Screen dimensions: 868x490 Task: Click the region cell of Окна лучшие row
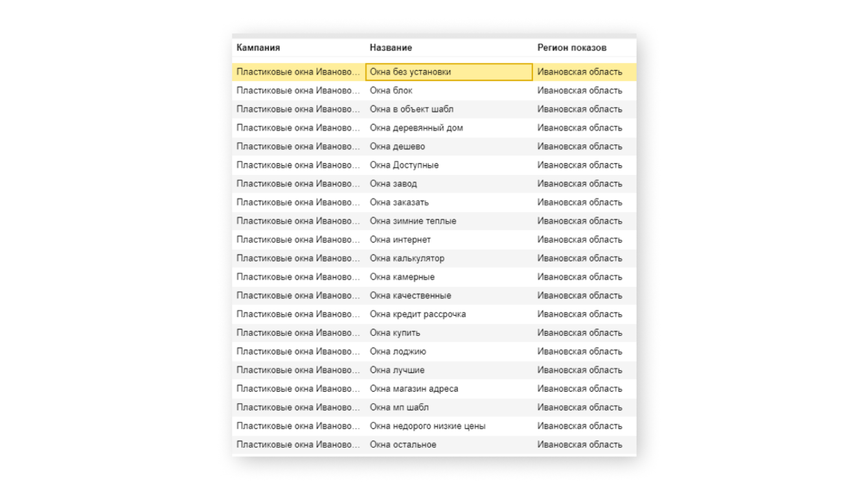pyautogui.click(x=580, y=370)
